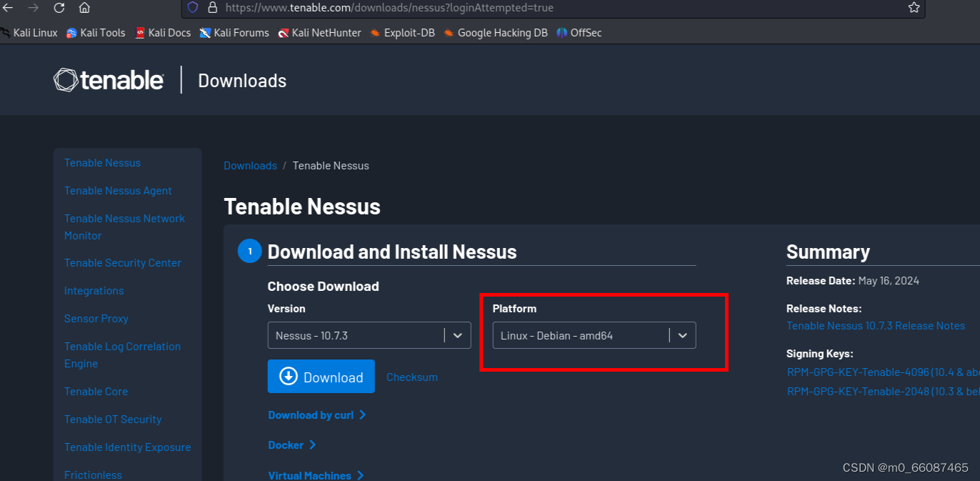This screenshot has width=980, height=481.
Task: Click the Release Date May 16, 2024 text
Action: [853, 280]
